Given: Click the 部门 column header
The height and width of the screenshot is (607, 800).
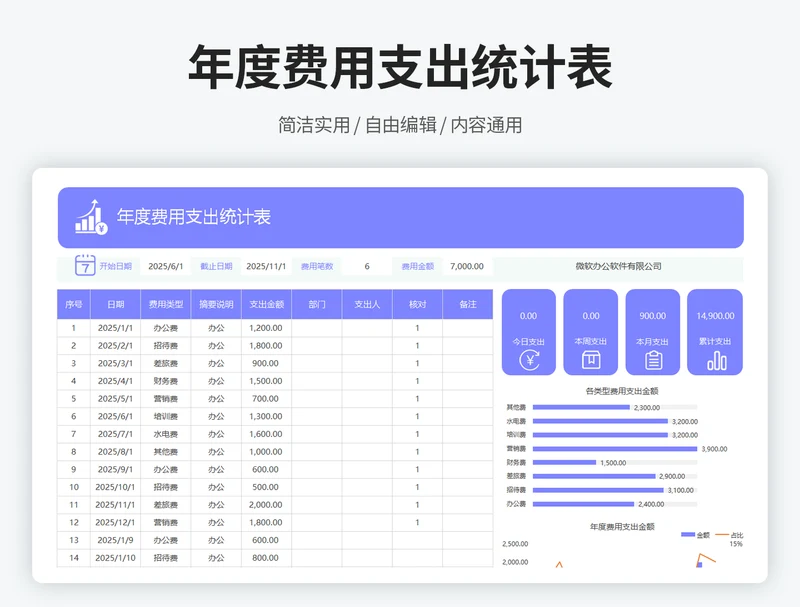Looking at the screenshot, I should tap(317, 305).
